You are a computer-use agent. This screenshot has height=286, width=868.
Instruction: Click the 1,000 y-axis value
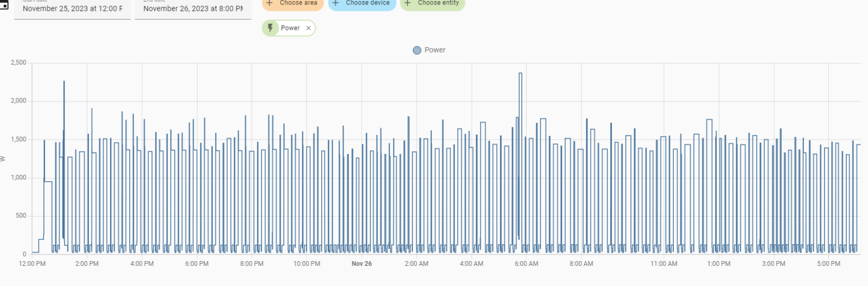click(x=18, y=177)
